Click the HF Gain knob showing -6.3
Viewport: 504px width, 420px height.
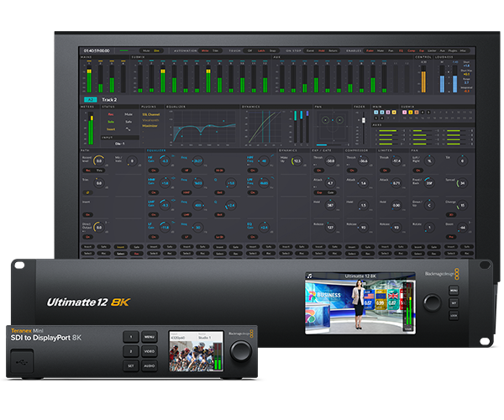165,160
